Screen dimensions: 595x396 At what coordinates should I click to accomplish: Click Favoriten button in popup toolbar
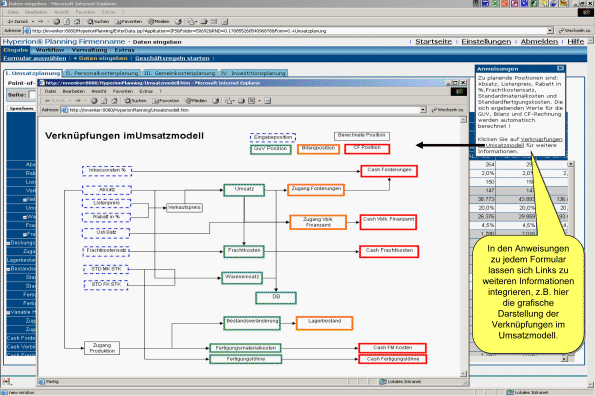click(166, 101)
